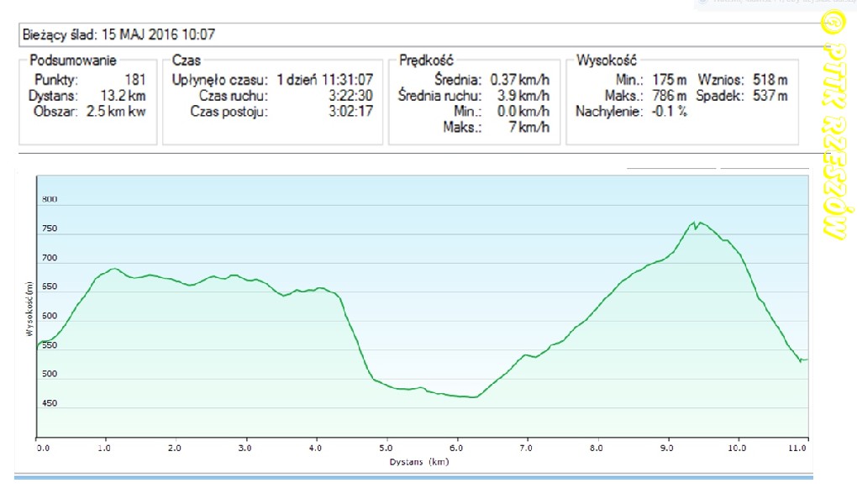Select the Czas group heading
The image size is (857, 504).
click(x=187, y=60)
